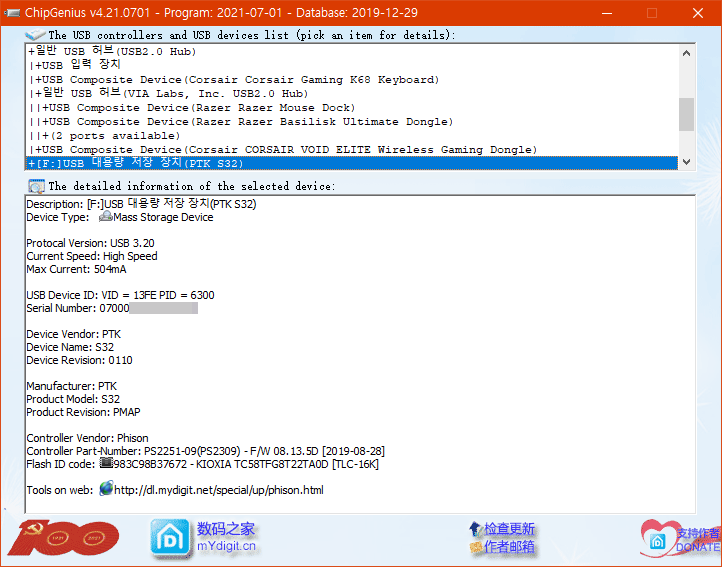The image size is (722, 567).
Task: Click 'Controller Vendor: Phison' text
Action: [x=87, y=438]
